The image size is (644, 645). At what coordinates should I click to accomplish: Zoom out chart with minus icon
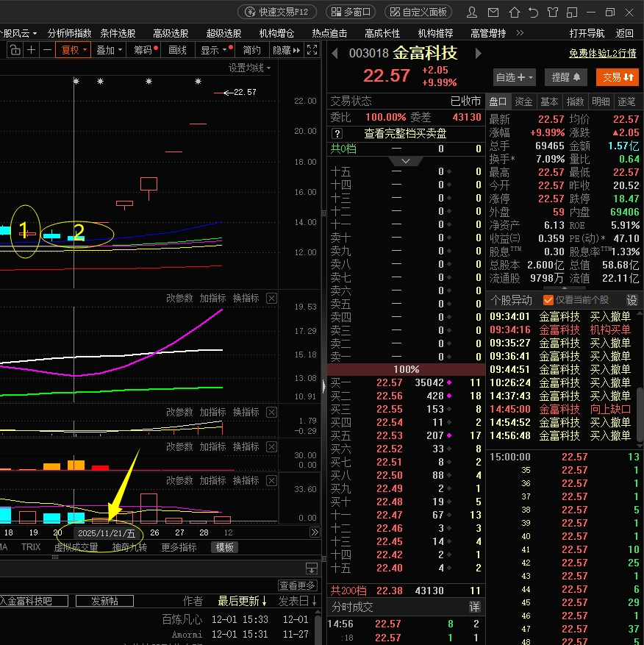point(47,50)
